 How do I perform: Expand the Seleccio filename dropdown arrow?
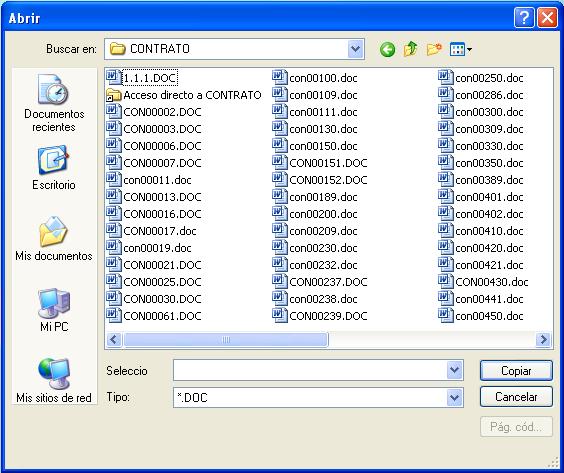coord(454,370)
